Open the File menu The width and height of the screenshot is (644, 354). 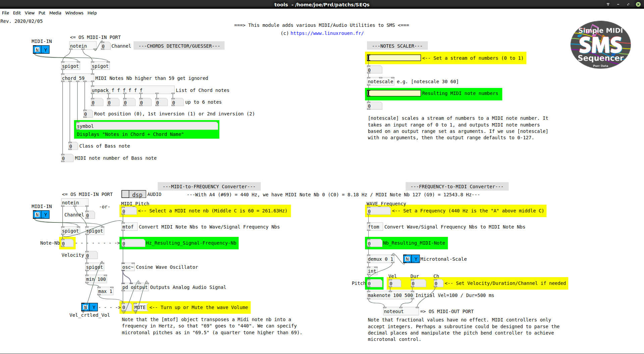6,13
